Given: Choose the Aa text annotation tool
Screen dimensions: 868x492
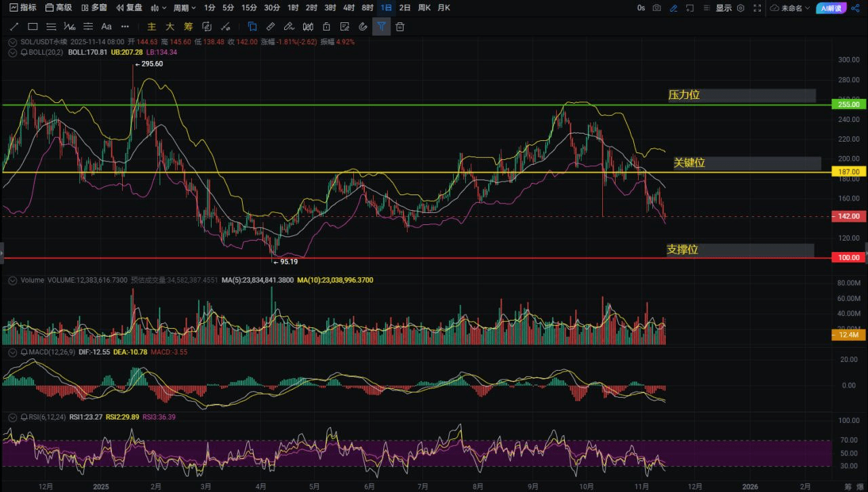Looking at the screenshot, I should (x=106, y=26).
